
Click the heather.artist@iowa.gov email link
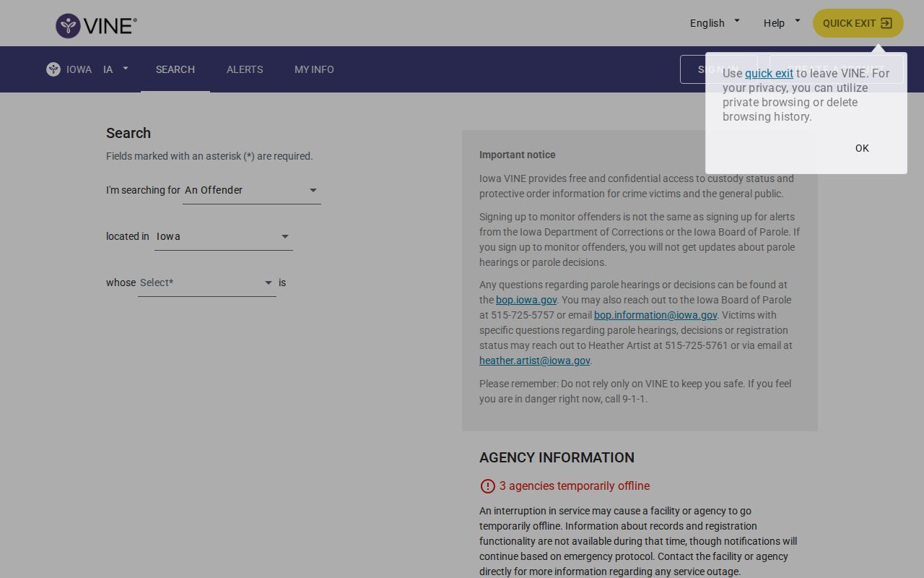click(x=535, y=361)
